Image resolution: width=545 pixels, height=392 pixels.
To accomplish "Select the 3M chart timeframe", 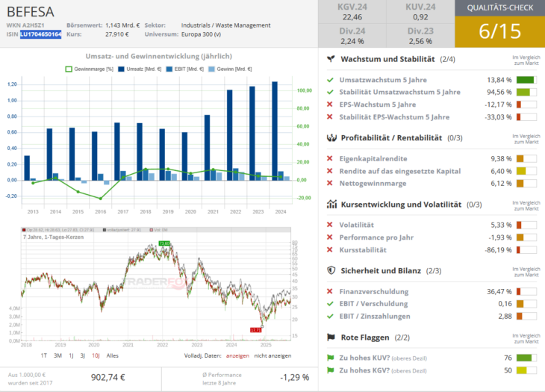I will coord(57,355).
